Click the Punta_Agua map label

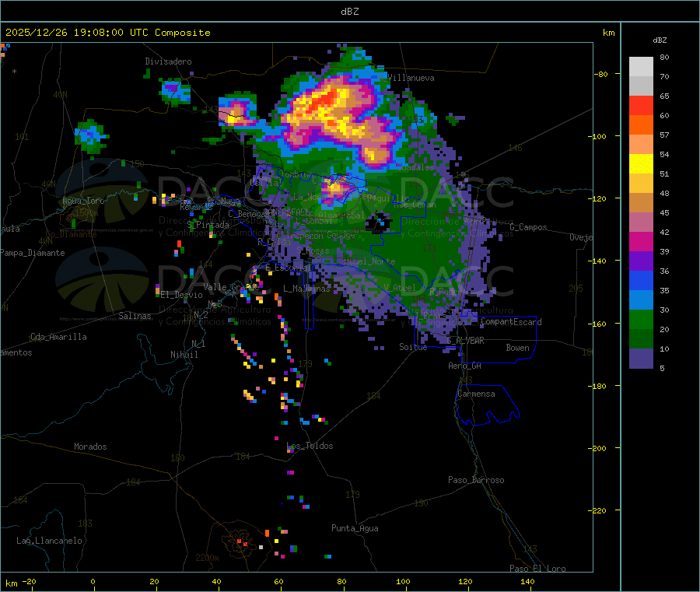pos(355,528)
